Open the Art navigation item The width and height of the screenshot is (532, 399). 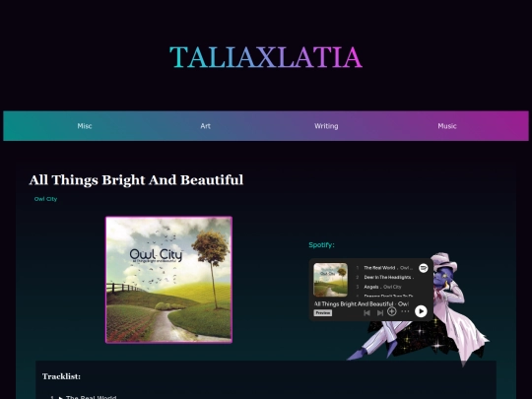pyautogui.click(x=205, y=126)
